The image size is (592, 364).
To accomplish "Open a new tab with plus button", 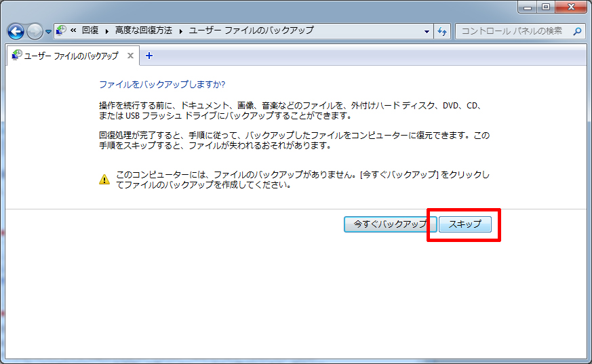I will click(149, 56).
